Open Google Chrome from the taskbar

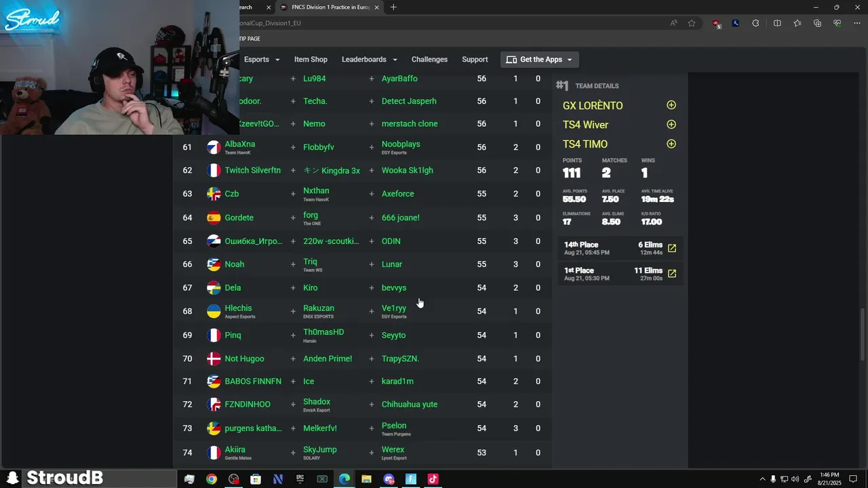(x=212, y=479)
